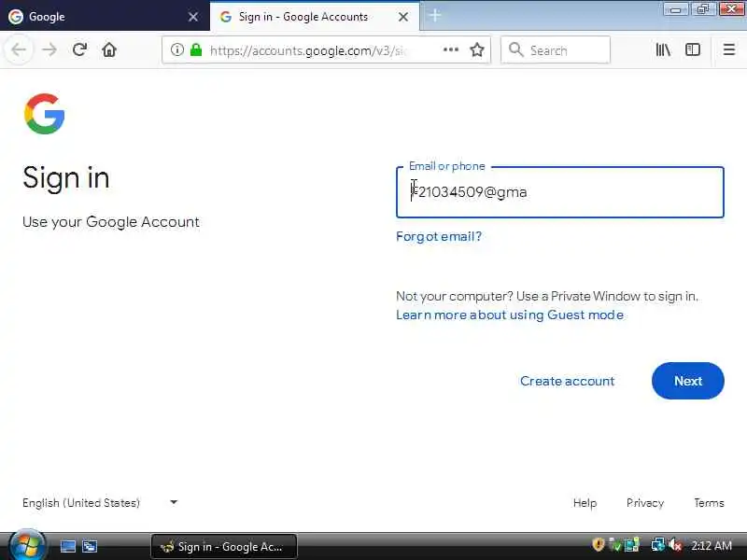Click the green secure connection padlock

tap(196, 49)
